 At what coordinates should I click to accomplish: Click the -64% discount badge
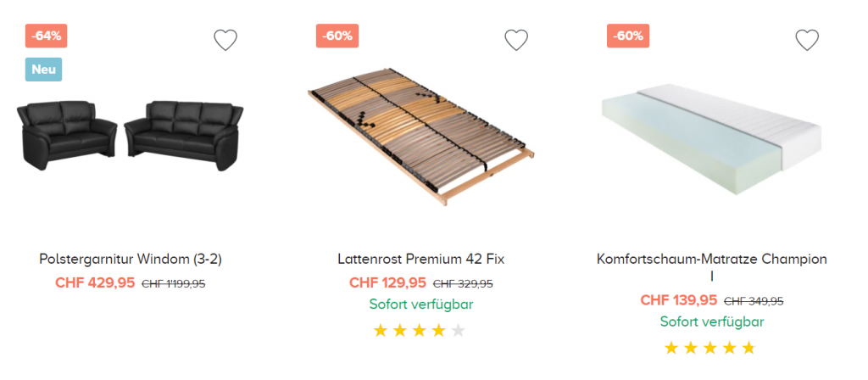pos(47,36)
